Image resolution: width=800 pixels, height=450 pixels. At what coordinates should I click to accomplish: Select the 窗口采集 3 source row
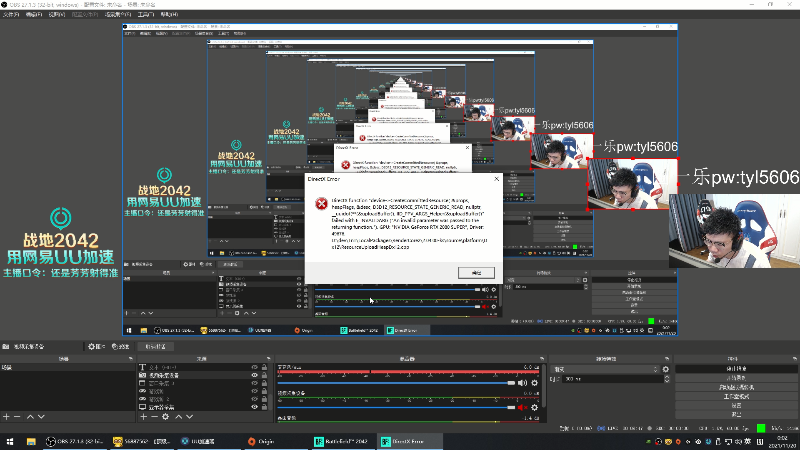coord(204,383)
